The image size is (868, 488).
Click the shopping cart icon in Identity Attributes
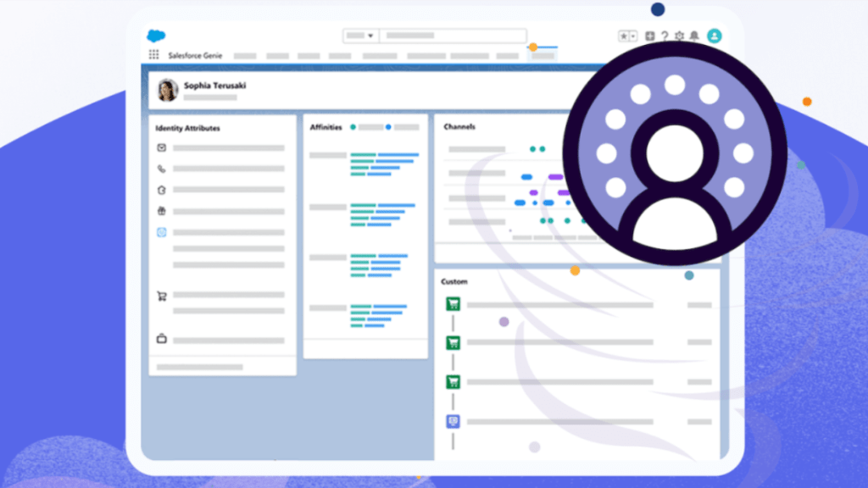click(x=161, y=297)
